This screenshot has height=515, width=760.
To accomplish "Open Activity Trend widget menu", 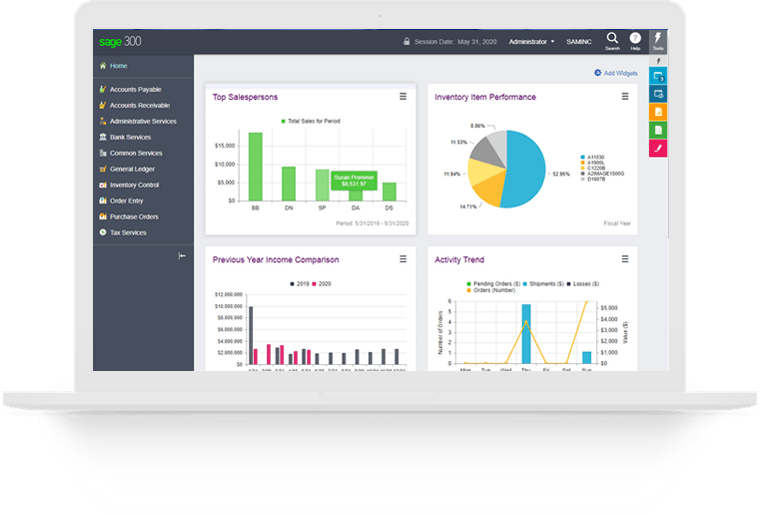I will click(x=625, y=259).
